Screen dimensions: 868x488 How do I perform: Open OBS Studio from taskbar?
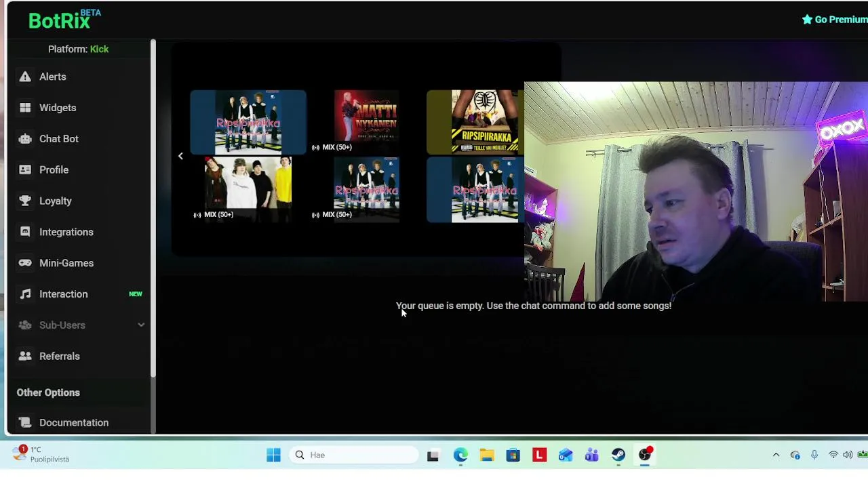click(644, 454)
